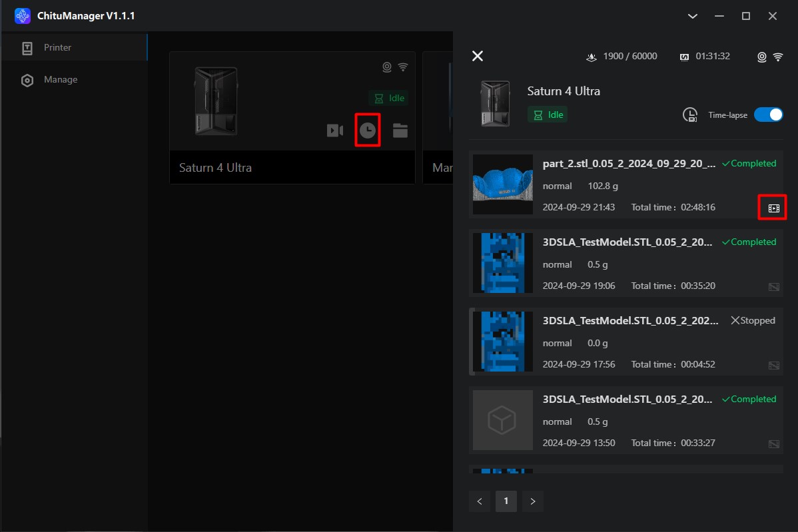Select page 1 in pagination
Viewport: 798px width, 532px height.
506,501
